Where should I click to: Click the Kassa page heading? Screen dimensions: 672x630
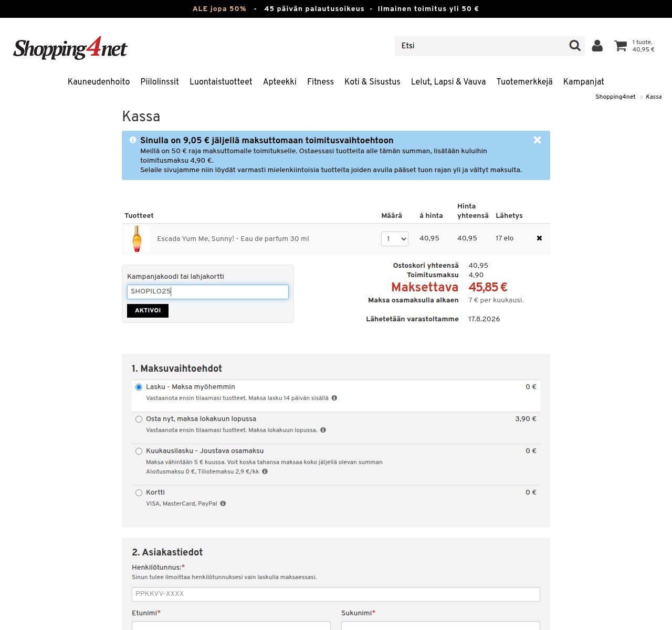(141, 116)
